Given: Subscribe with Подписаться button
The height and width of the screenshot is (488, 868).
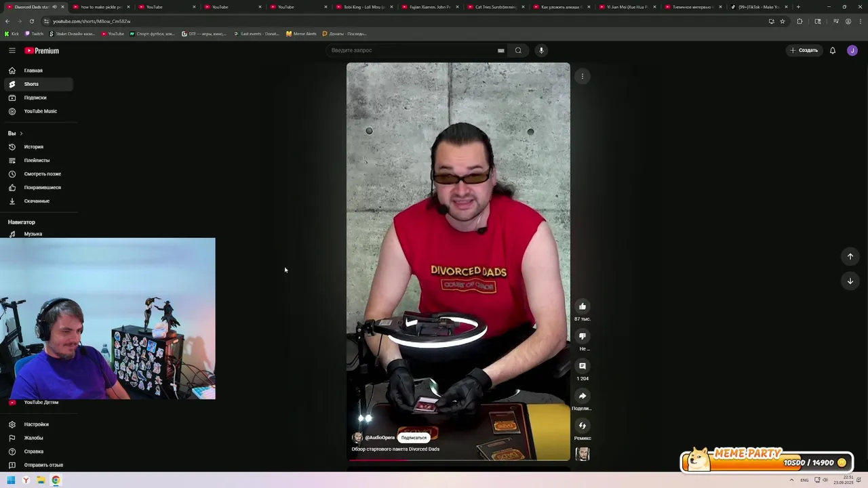Looking at the screenshot, I should [x=414, y=438].
